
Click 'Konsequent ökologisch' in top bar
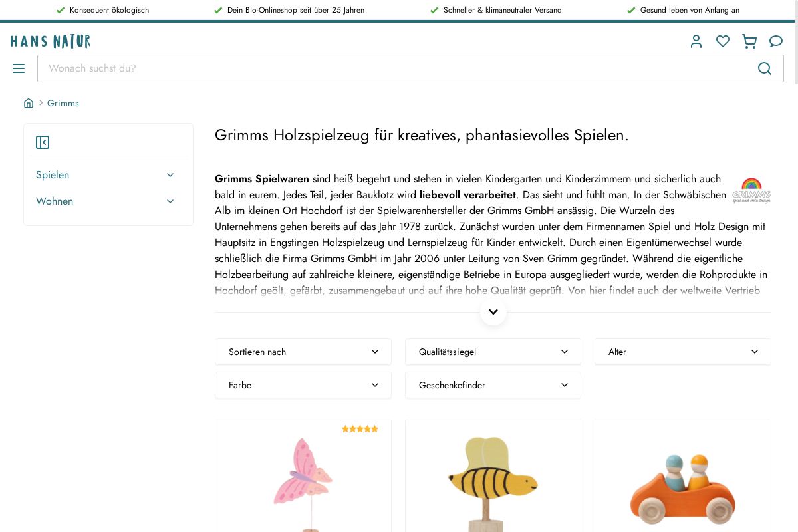(109, 10)
